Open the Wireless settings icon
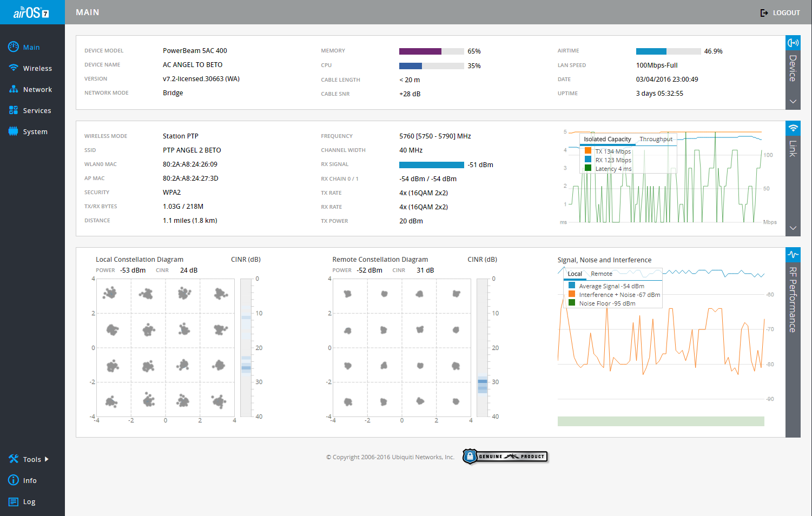Image resolution: width=812 pixels, height=516 pixels. 14,68
